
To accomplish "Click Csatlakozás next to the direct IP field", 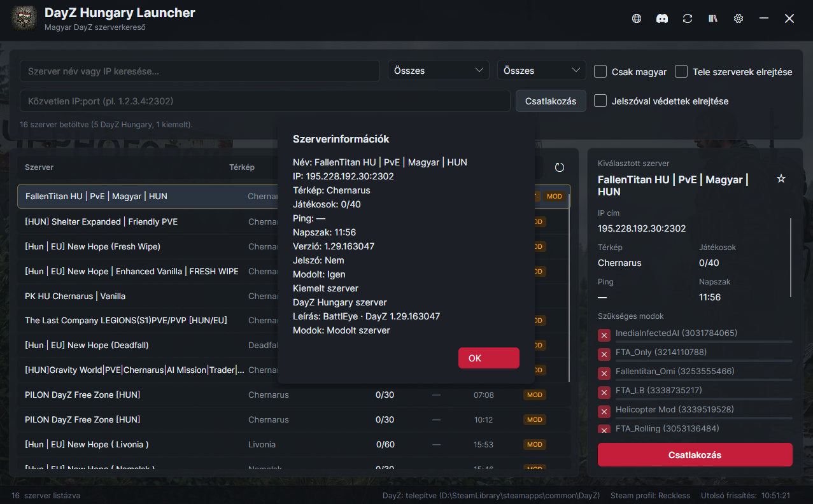I will click(551, 101).
